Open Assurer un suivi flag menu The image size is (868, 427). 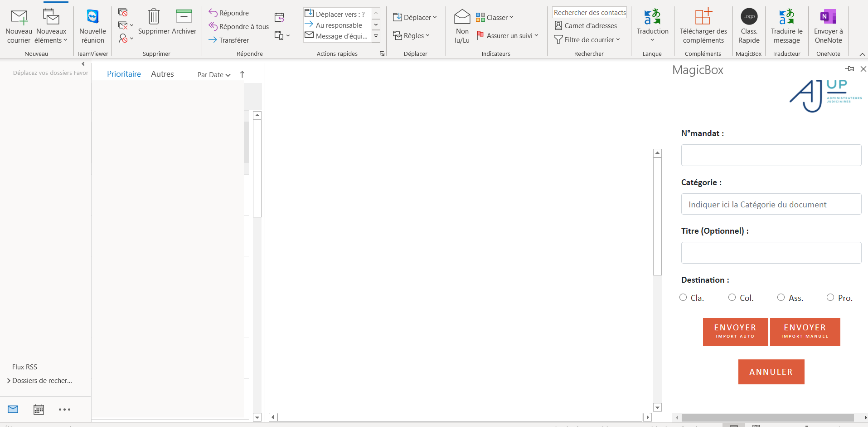pos(507,36)
